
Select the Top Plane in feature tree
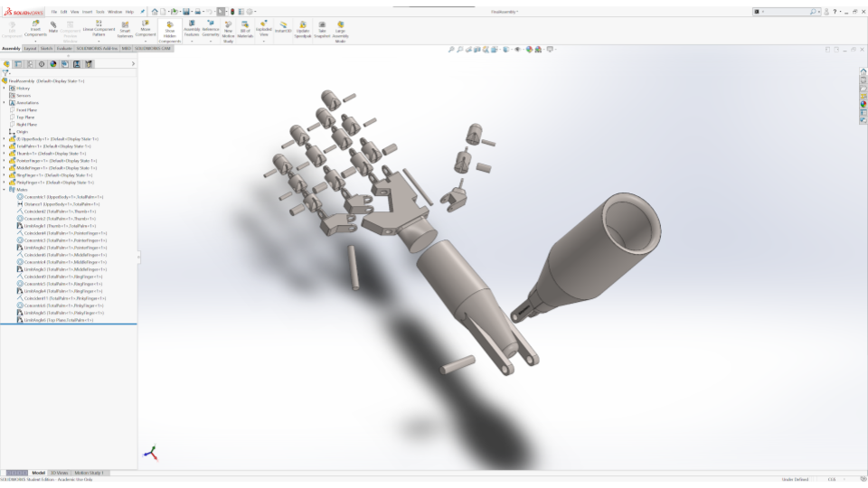pyautogui.click(x=25, y=117)
